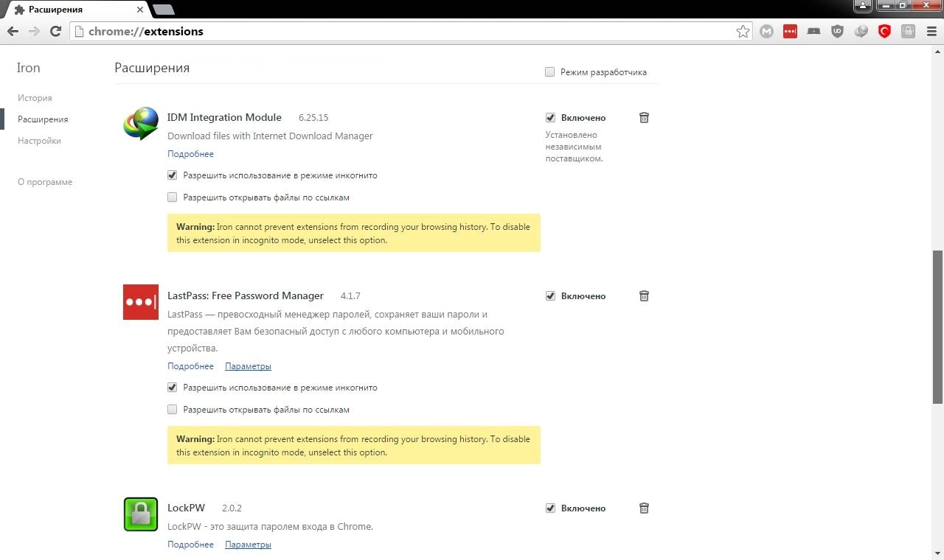Click 'Download files with Internet Download Manager'

[x=270, y=136]
